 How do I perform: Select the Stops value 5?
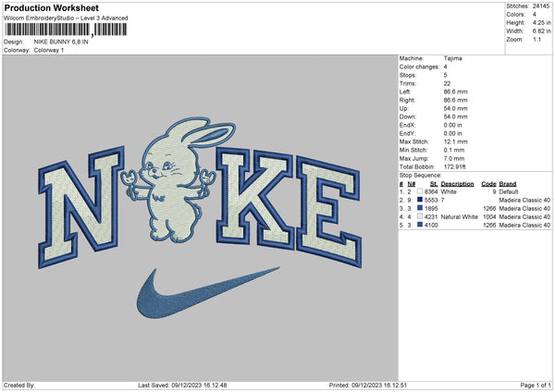click(x=445, y=75)
